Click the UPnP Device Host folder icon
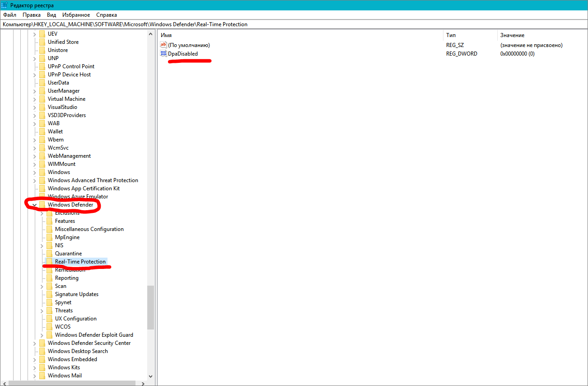 point(42,75)
